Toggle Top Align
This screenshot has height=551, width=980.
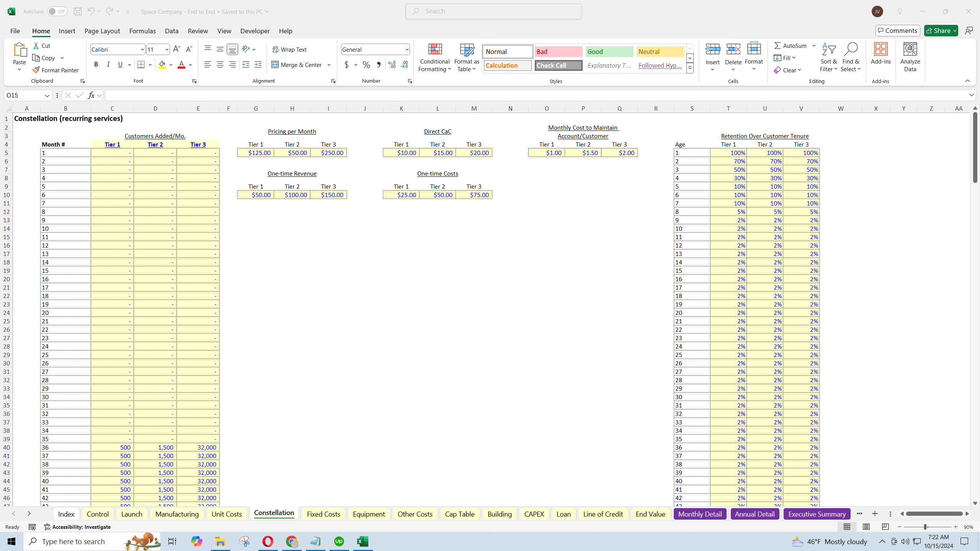208,49
